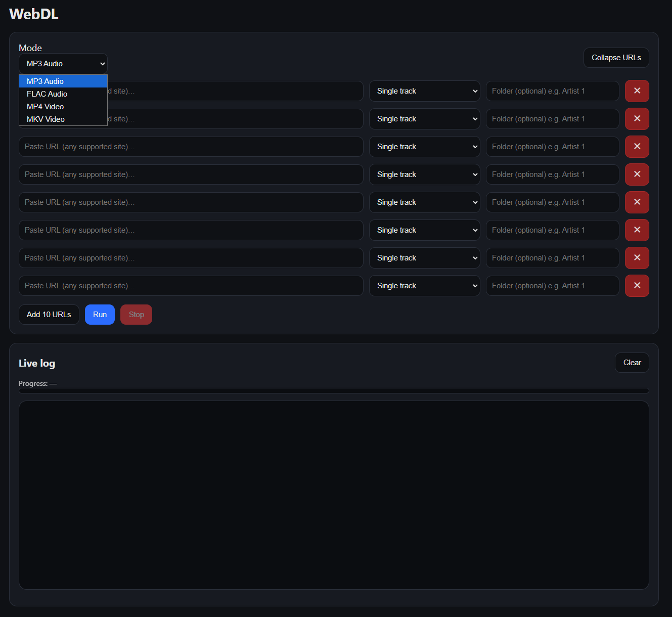This screenshot has width=672, height=617.
Task: Open the last row's Single track dropdown
Action: 424,286
